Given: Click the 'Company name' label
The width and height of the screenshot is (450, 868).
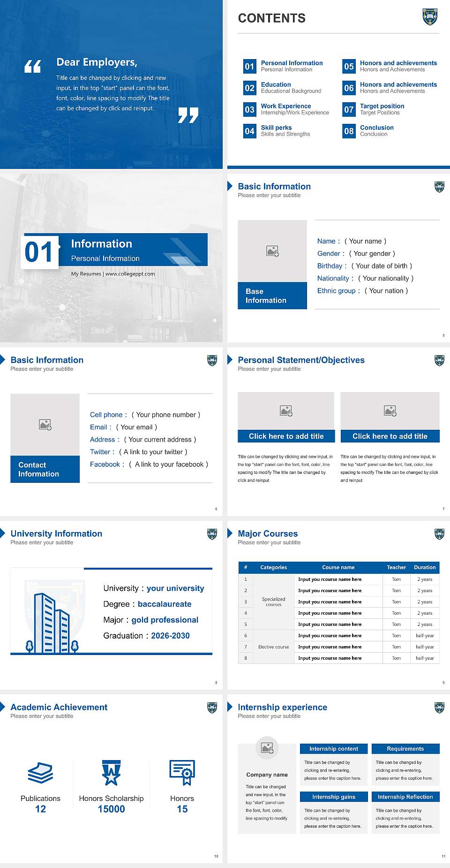Looking at the screenshot, I should pyautogui.click(x=267, y=775).
